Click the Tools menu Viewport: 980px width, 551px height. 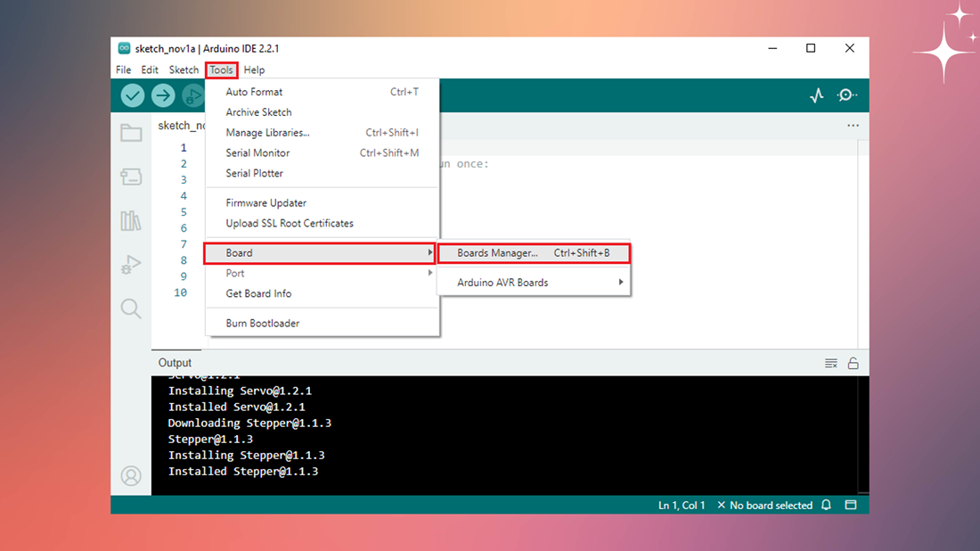tap(221, 70)
